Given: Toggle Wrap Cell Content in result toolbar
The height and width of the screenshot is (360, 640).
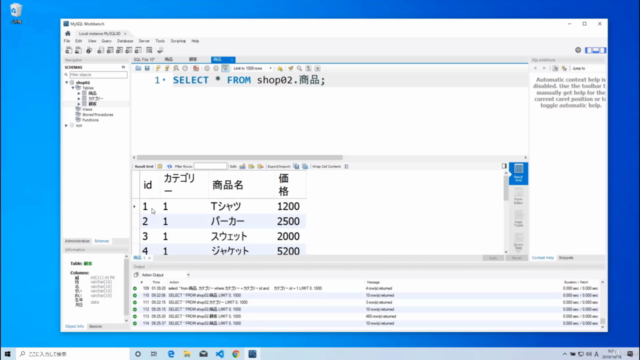Looking at the screenshot, I should tap(347, 167).
